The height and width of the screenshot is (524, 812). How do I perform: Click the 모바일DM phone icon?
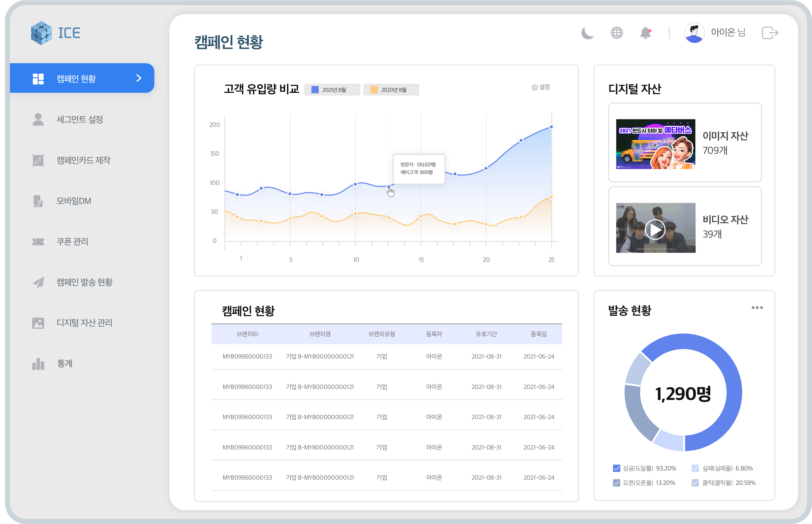[x=38, y=201]
